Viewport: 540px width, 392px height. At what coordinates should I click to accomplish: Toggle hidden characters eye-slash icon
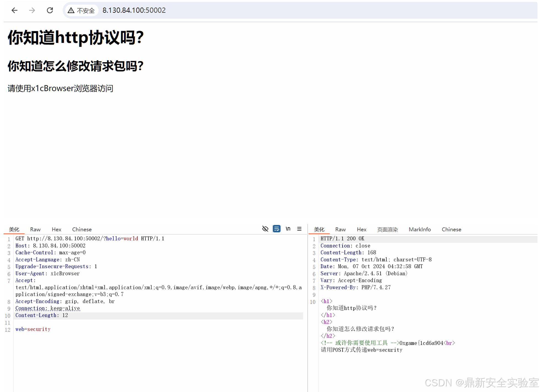pos(265,229)
